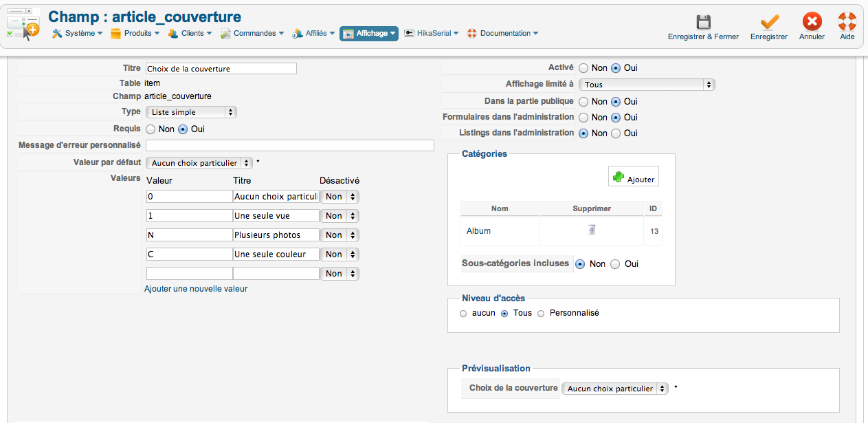Set Activé to Non
Viewport: 868px width, 423px height.
tap(583, 68)
